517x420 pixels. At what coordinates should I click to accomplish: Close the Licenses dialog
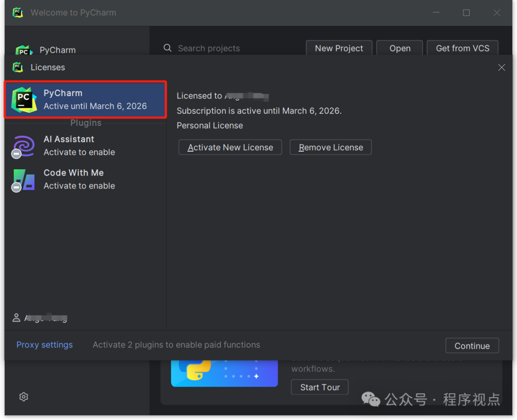[x=502, y=67]
